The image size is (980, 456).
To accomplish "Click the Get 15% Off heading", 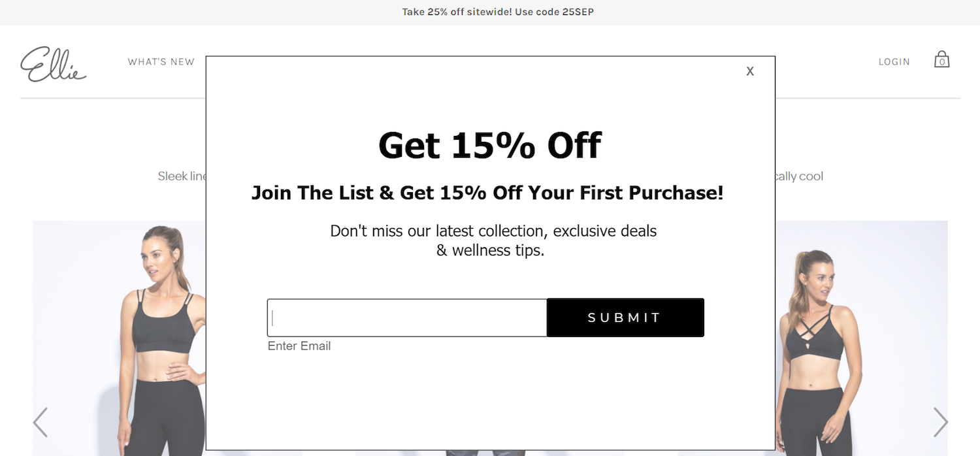I will pyautogui.click(x=489, y=145).
